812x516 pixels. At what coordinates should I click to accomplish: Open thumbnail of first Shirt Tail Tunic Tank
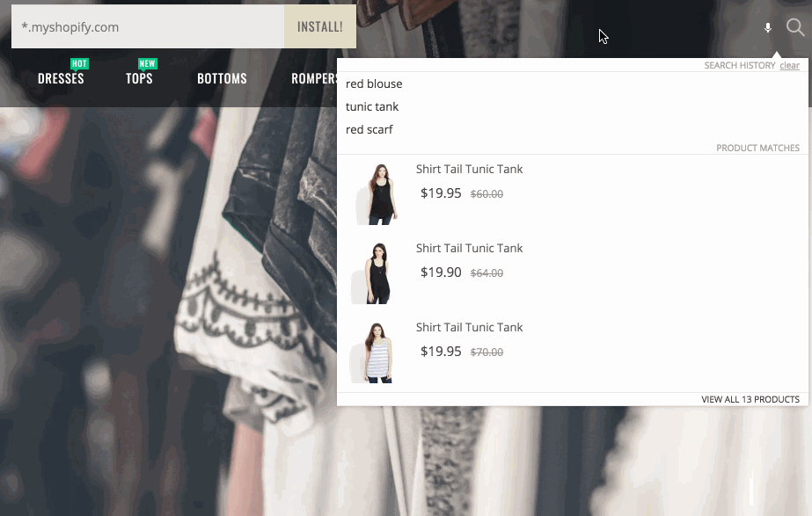[x=375, y=194]
